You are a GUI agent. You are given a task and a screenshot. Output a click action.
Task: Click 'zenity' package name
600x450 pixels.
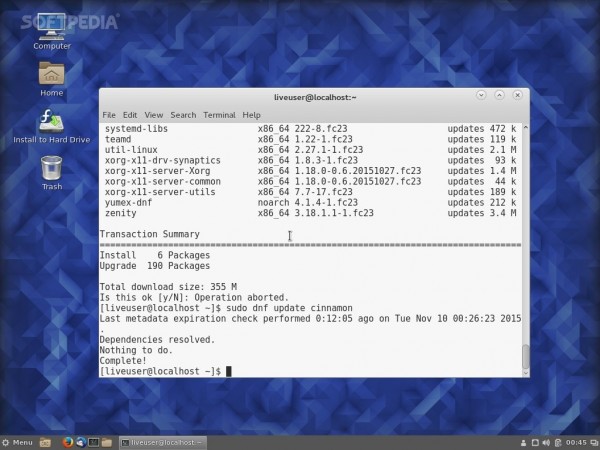click(121, 213)
